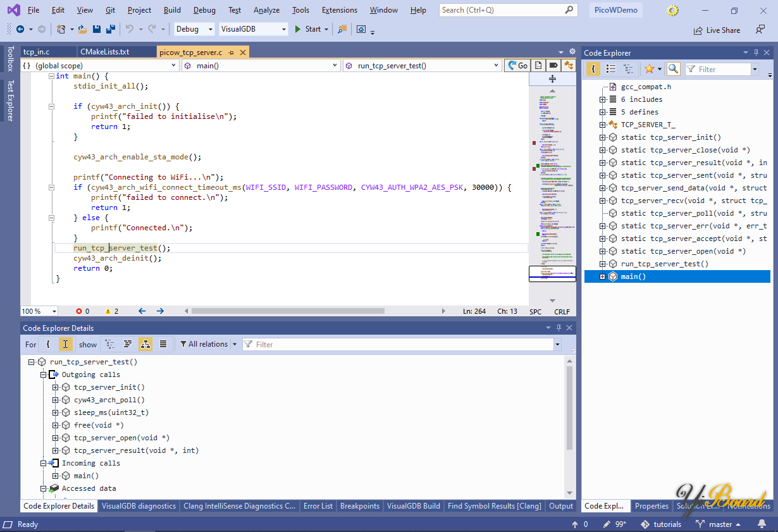Viewport: 778px width, 532px height.
Task: Toggle the text-cursor mode in Code Explorer Details
Action: point(65,344)
